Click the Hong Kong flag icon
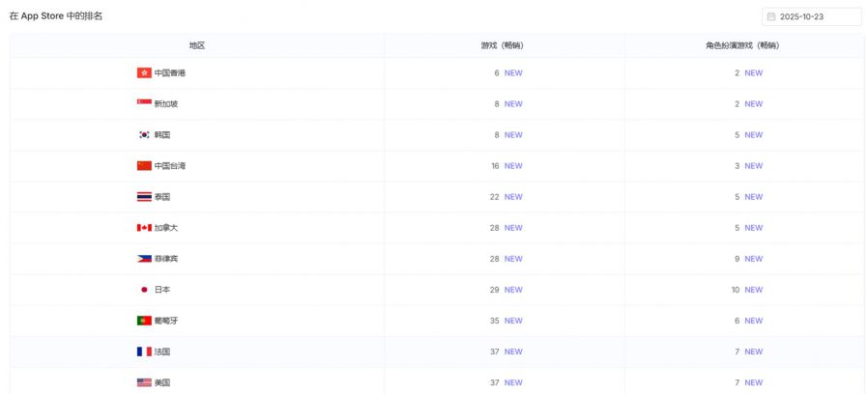Screen dimensions: 868x394 [144, 72]
